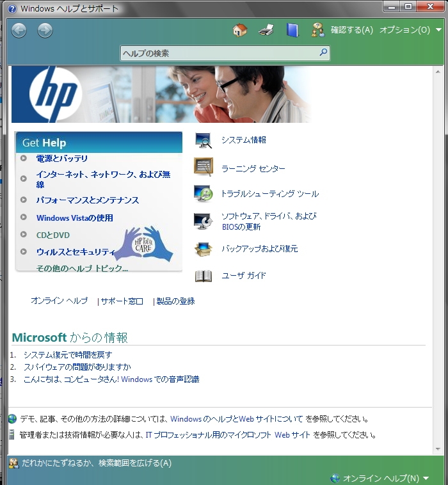Click the オンライン ヘルプ link under Get Help
This screenshot has width=448, height=485.
point(59,301)
